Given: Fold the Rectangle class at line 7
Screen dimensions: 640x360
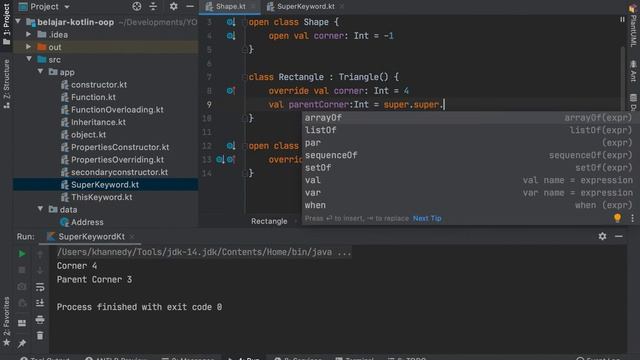Looking at the screenshot, I should pyautogui.click(x=245, y=77).
